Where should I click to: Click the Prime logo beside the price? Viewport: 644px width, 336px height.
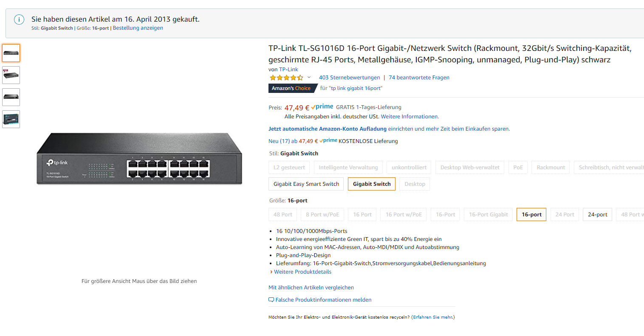[322, 107]
